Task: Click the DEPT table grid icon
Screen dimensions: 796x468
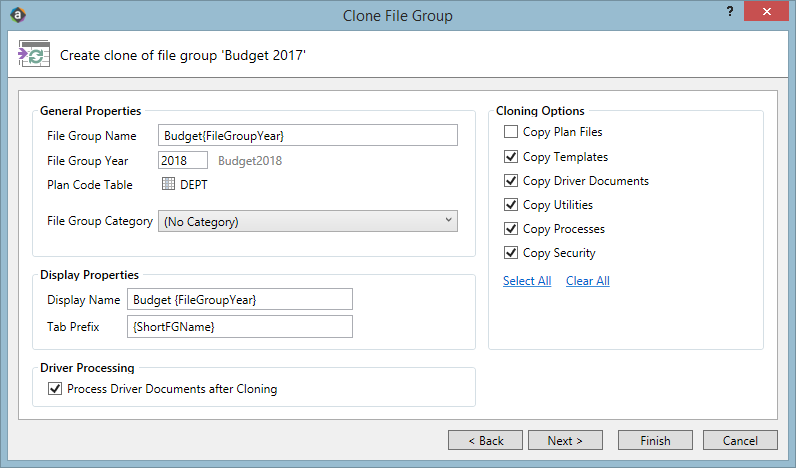Action: pos(168,184)
